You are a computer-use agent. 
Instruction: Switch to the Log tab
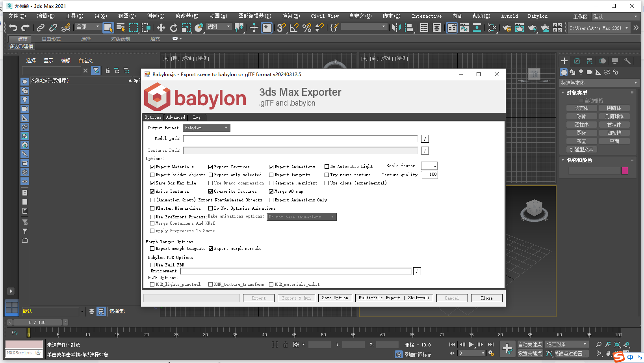(x=197, y=117)
